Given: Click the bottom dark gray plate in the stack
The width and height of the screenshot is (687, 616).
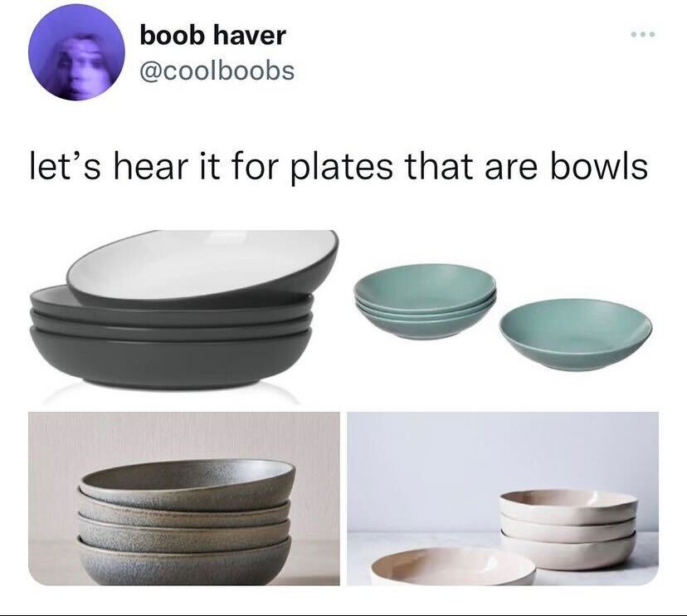Looking at the screenshot, I should pos(171,358).
